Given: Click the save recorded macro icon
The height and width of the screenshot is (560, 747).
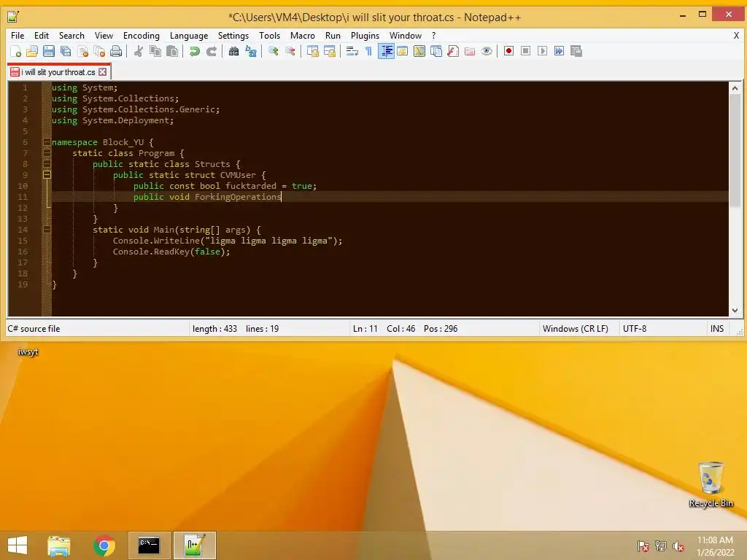Looking at the screenshot, I should 576,51.
